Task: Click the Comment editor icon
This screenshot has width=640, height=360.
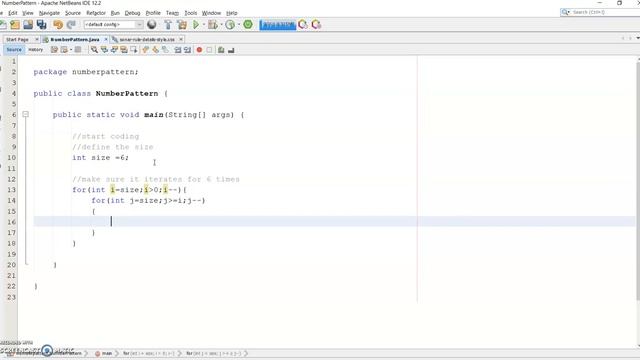Action: (221, 50)
